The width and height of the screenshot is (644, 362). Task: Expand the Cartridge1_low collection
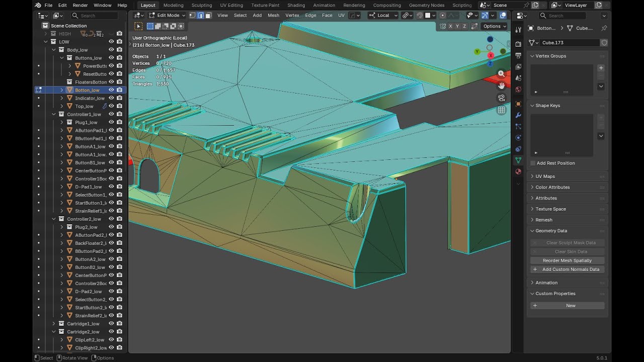click(54, 323)
